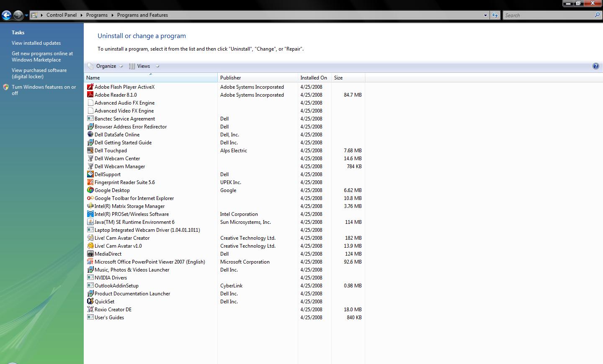The height and width of the screenshot is (364, 603).
Task: Sort by the Publisher column header
Action: coord(258,77)
